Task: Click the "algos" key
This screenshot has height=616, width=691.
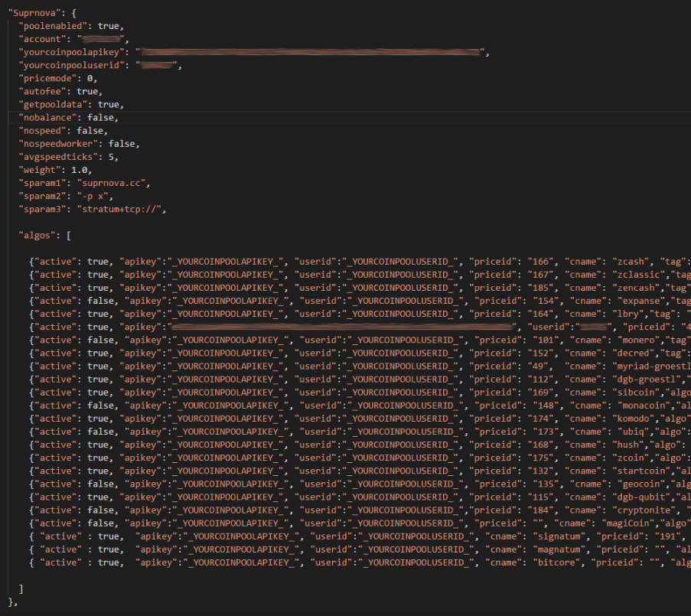Action: coord(37,235)
